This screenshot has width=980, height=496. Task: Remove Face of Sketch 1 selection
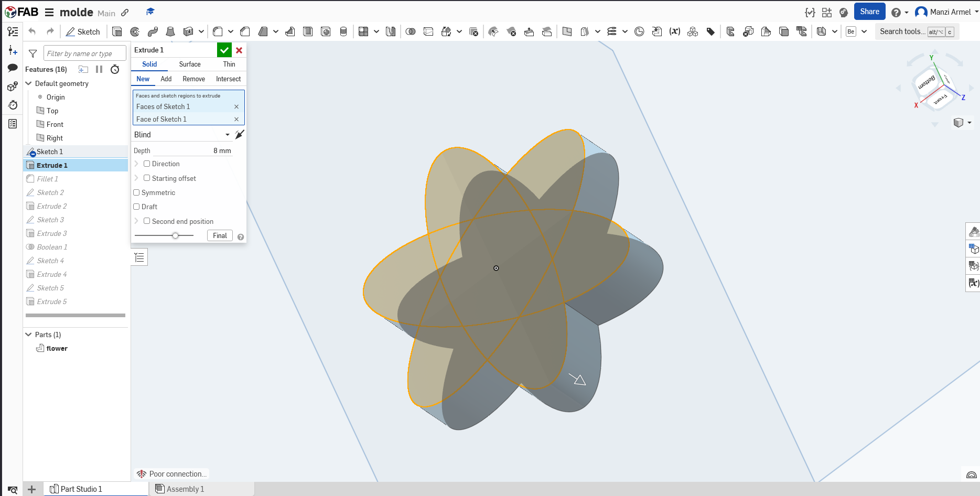pos(236,119)
